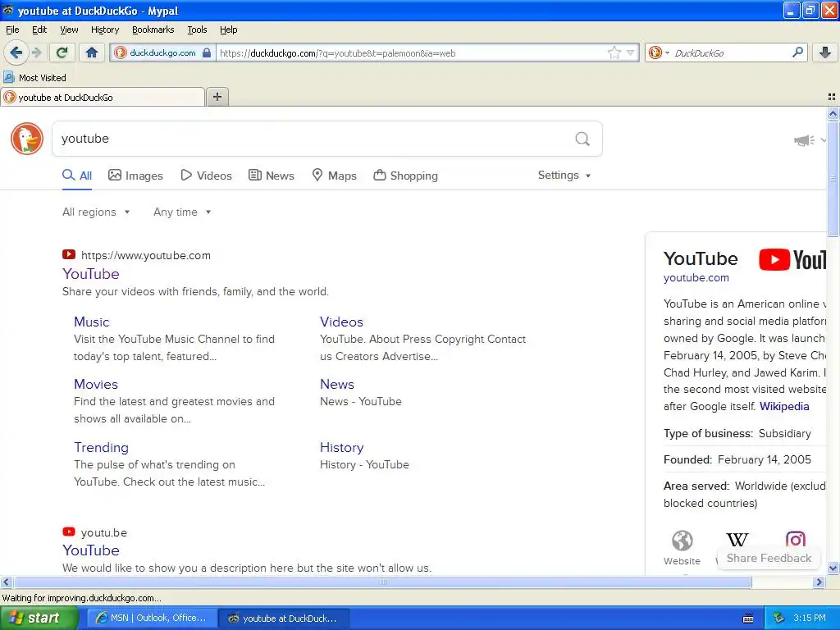Open the Bookmarks menu
The height and width of the screenshot is (630, 840).
tap(153, 30)
